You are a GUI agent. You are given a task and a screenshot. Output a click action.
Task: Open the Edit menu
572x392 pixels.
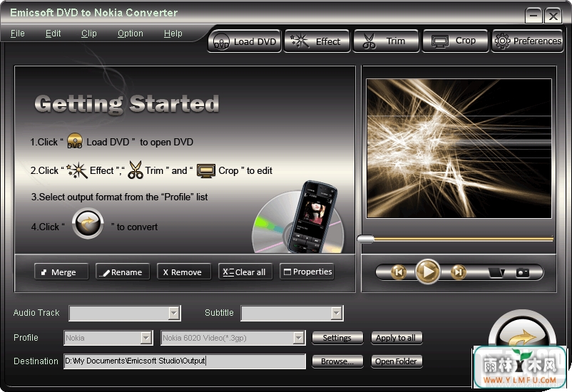(53, 33)
